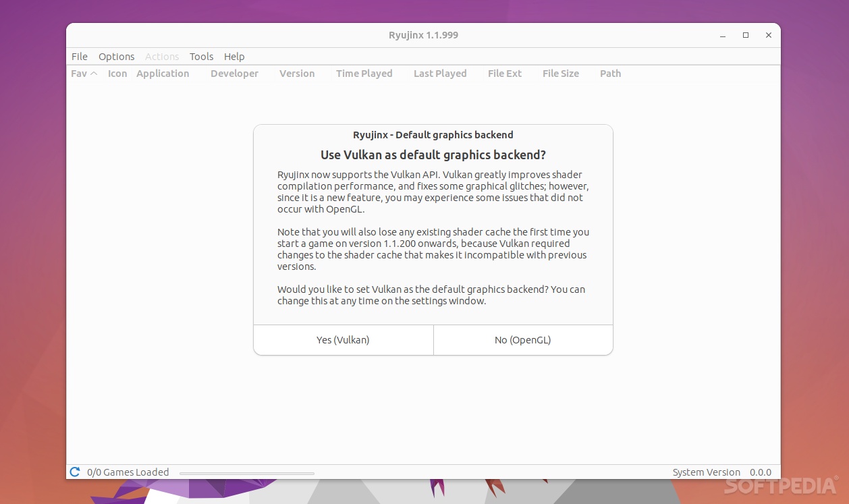Sort games by File Size column

[x=560, y=74]
